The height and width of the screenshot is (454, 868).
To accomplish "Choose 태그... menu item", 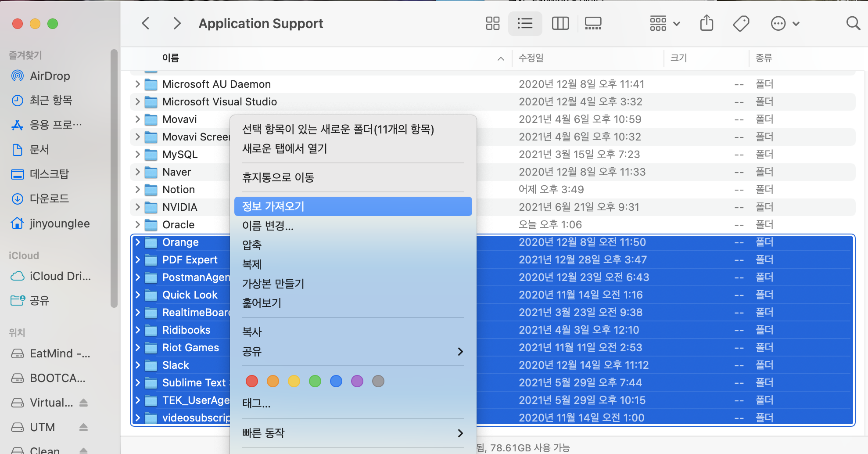I will pos(353,403).
